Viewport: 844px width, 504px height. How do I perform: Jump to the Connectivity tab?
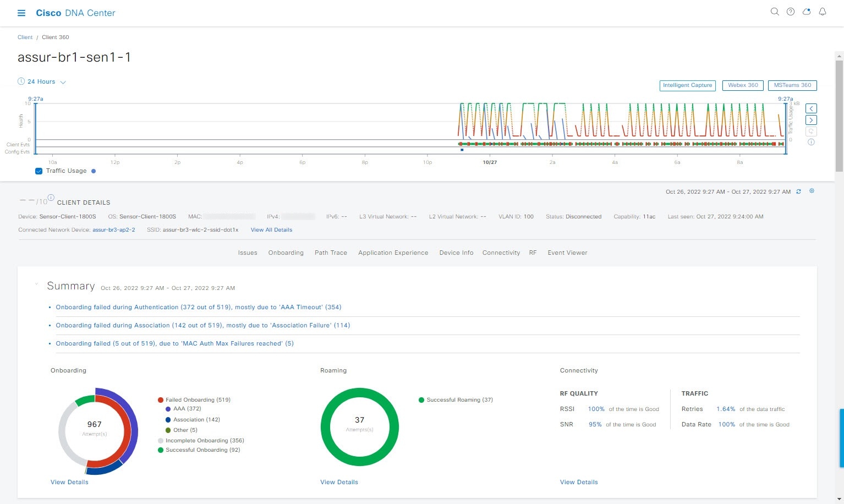(501, 253)
